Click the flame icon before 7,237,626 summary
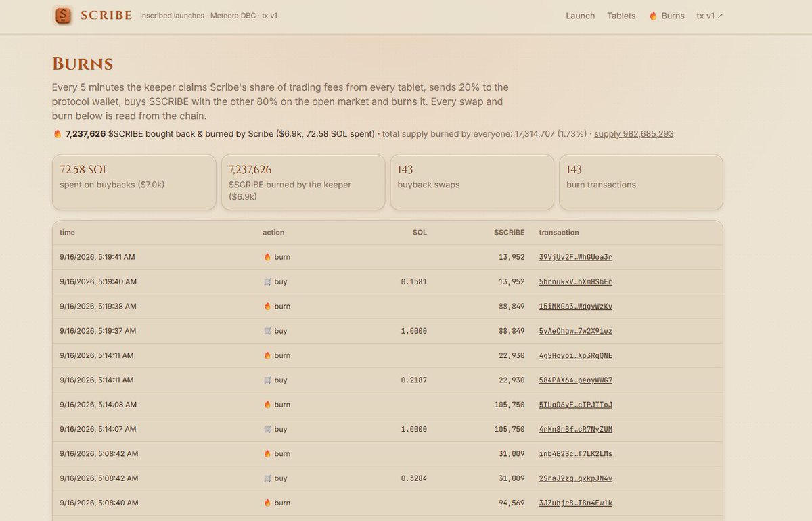Screen dimensions: 812x521 [58, 134]
